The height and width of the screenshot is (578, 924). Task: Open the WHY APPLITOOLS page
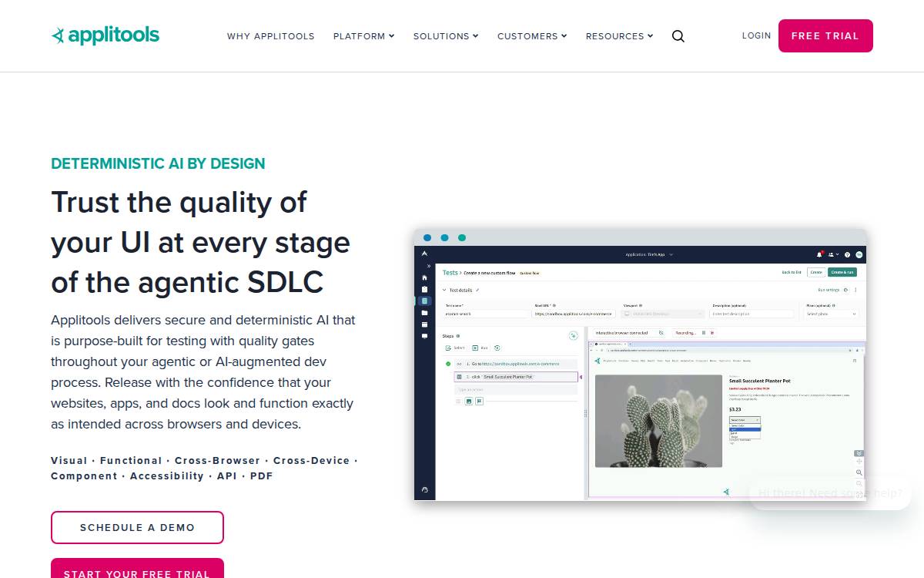coord(270,36)
